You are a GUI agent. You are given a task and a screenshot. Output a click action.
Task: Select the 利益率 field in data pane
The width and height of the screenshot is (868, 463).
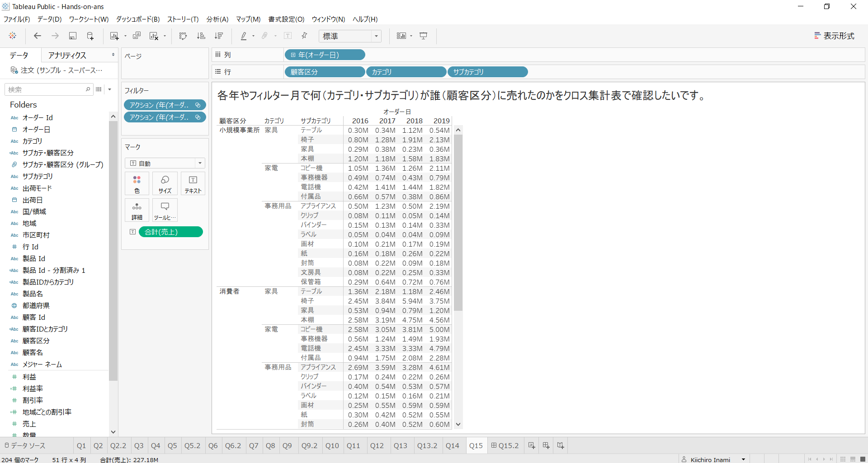coord(33,388)
